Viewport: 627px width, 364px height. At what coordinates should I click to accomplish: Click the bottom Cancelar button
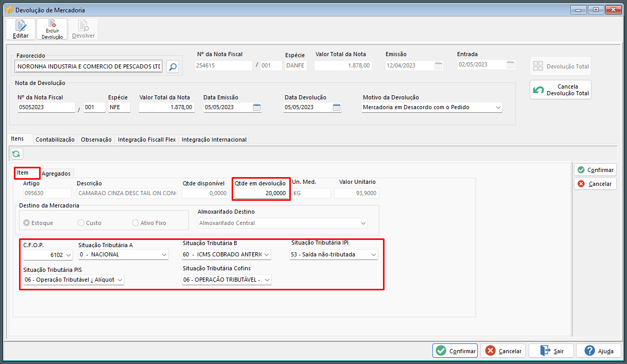503,351
